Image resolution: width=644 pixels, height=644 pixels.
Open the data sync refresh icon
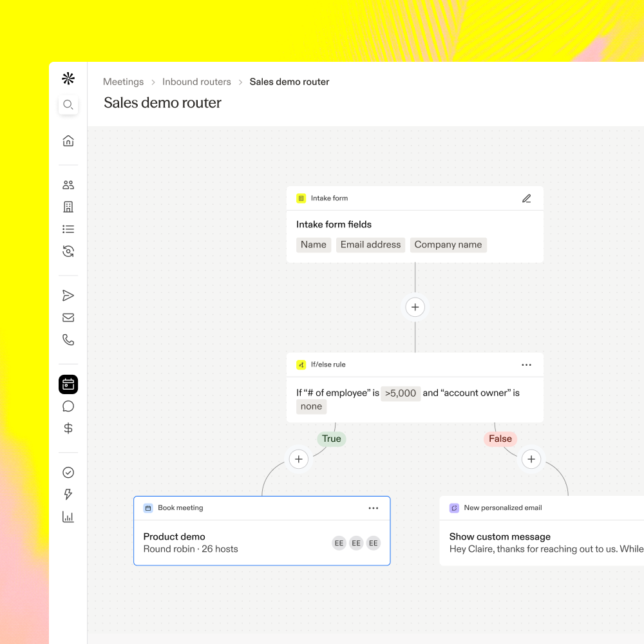click(x=68, y=251)
